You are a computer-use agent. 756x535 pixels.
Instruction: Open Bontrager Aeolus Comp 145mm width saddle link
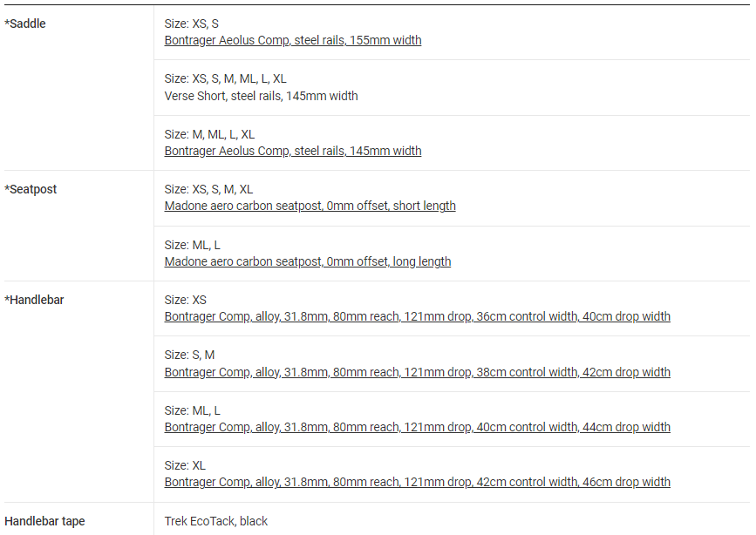click(293, 151)
